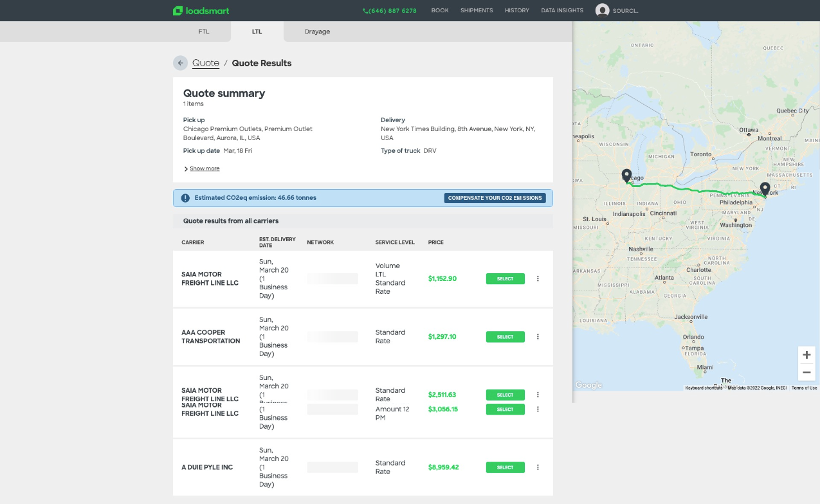The width and height of the screenshot is (820, 504).
Task: Select the $2,511.63 SAIA quote
Action: point(506,395)
